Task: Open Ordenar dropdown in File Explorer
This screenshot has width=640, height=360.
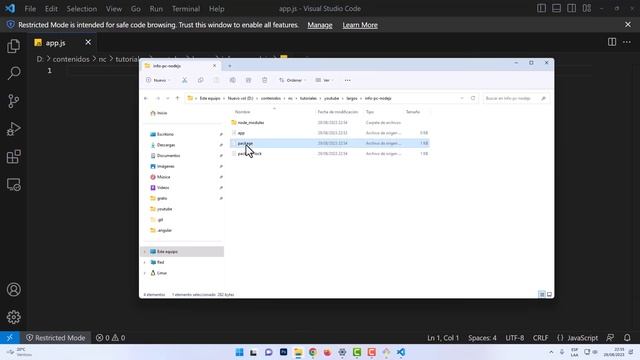Action: coord(293,80)
